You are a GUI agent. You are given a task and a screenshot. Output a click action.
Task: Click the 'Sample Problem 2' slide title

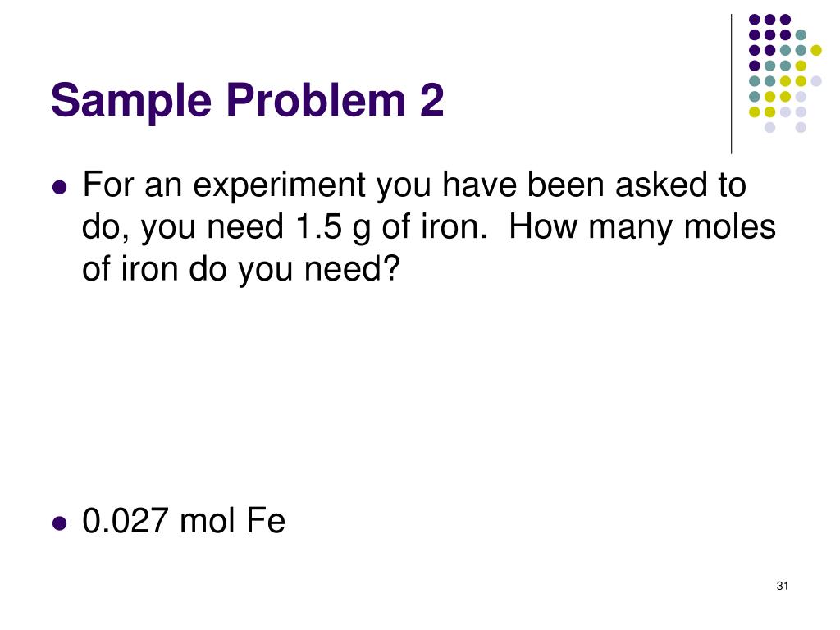(247, 102)
